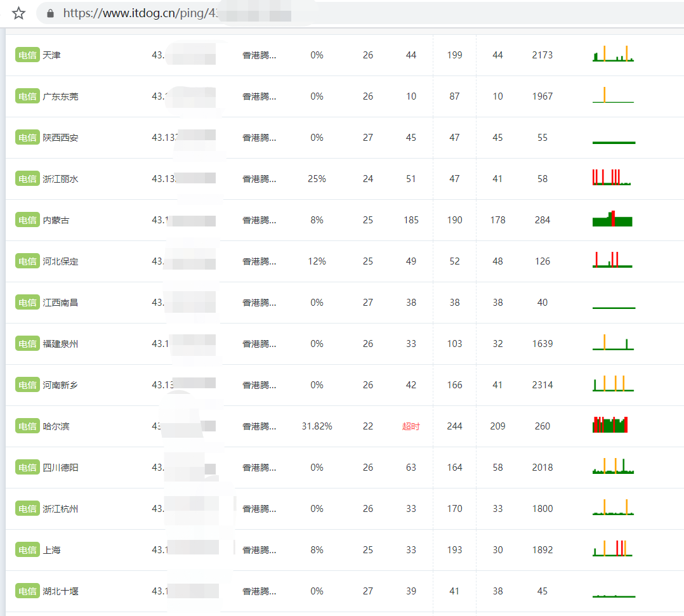Click the 25% packet loss in 浙江丽水 row
This screenshot has width=684, height=616.
(317, 179)
